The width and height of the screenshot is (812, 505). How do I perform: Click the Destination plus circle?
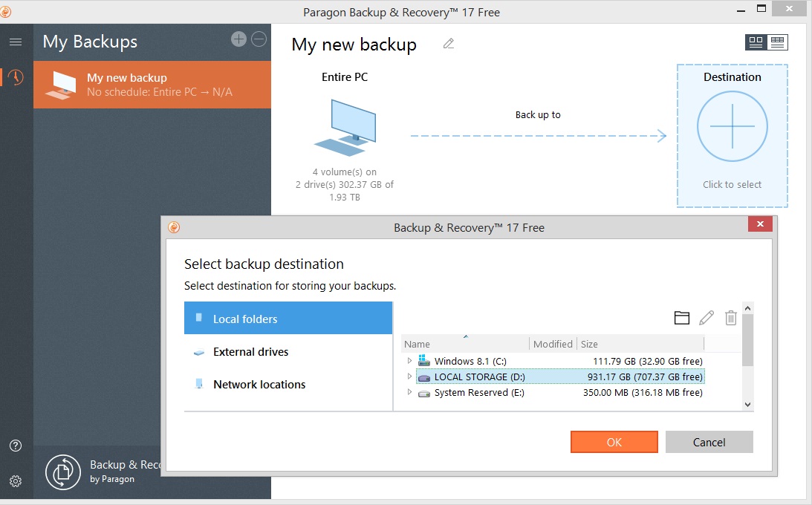[x=733, y=126]
